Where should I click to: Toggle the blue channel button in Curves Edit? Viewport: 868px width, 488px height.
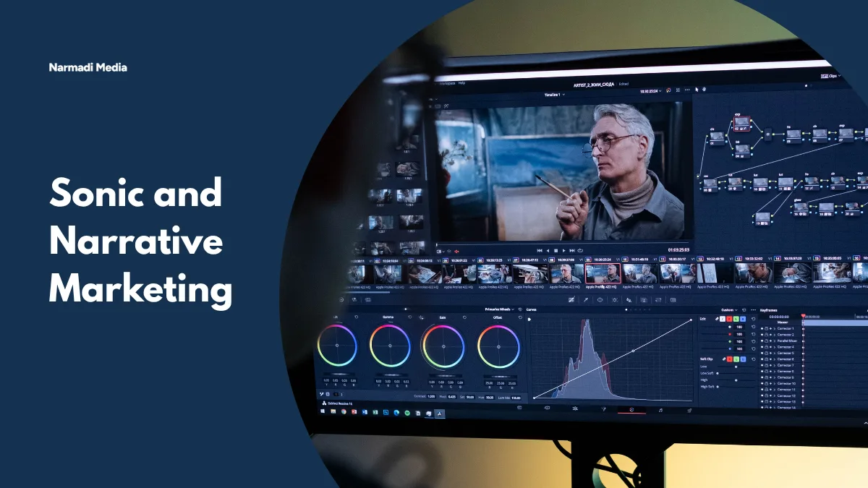pyautogui.click(x=743, y=319)
